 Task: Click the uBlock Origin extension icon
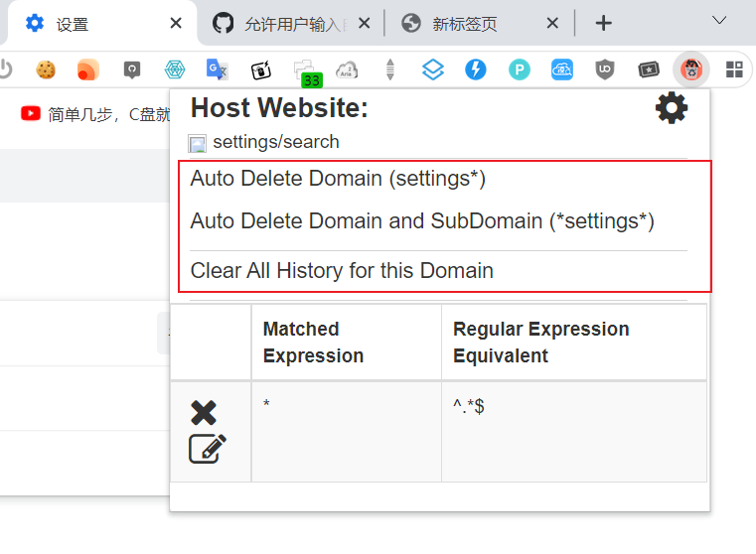coord(604,69)
